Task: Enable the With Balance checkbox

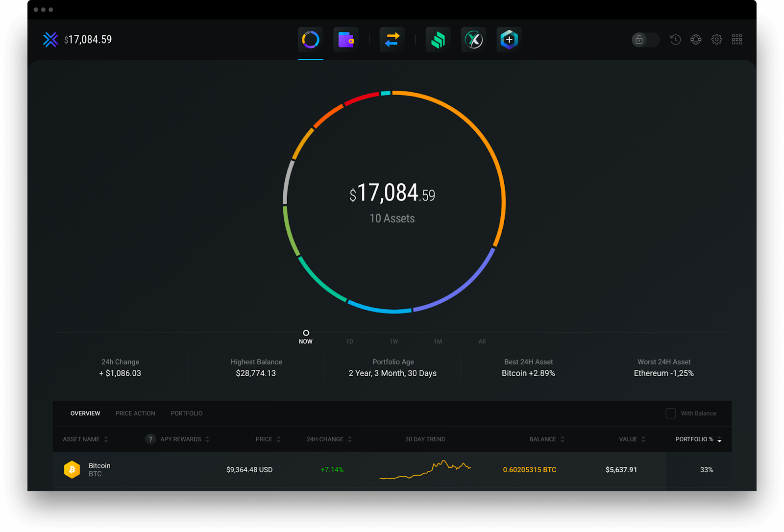Action: pos(671,413)
